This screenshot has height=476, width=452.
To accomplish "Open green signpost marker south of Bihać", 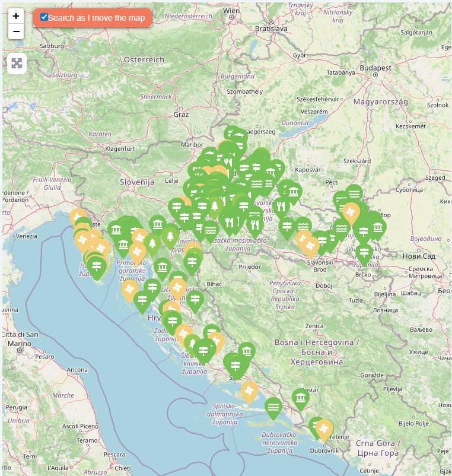I will click(195, 302).
